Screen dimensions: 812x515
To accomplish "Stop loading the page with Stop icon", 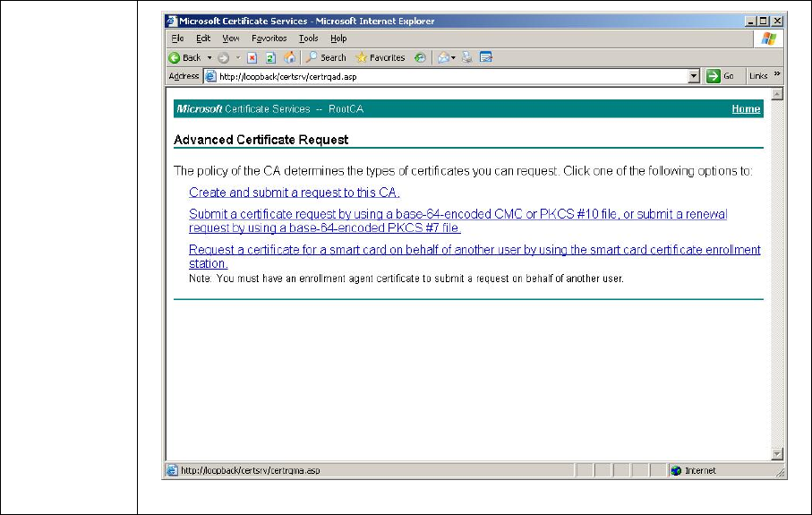I will click(x=252, y=57).
